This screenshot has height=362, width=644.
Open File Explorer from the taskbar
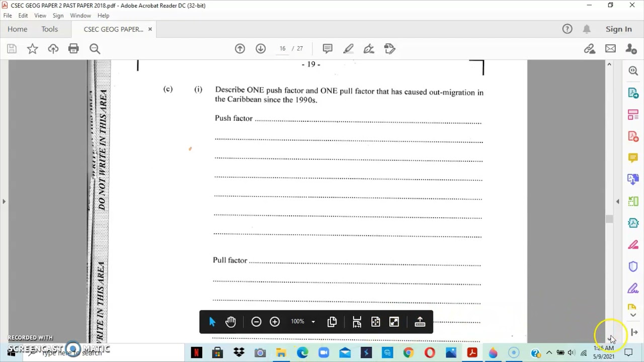[281, 352]
